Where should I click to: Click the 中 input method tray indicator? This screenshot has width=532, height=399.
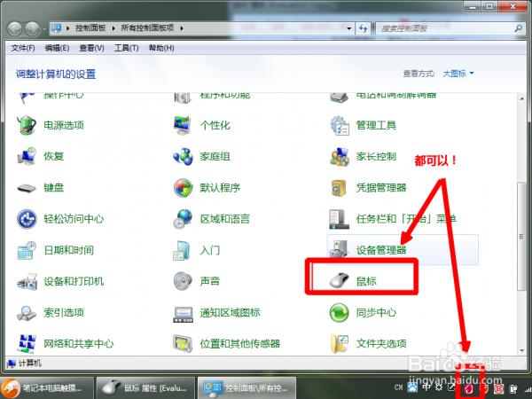click(426, 387)
